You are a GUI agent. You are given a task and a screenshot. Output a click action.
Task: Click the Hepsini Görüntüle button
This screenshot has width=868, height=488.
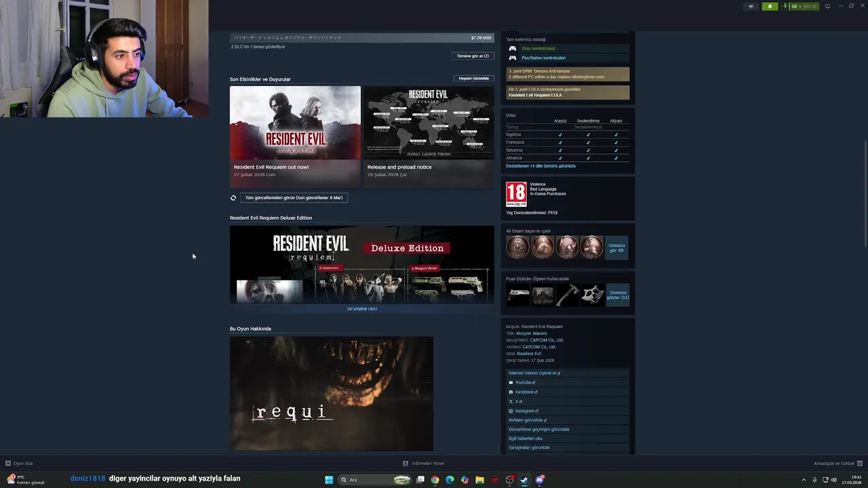coord(473,79)
